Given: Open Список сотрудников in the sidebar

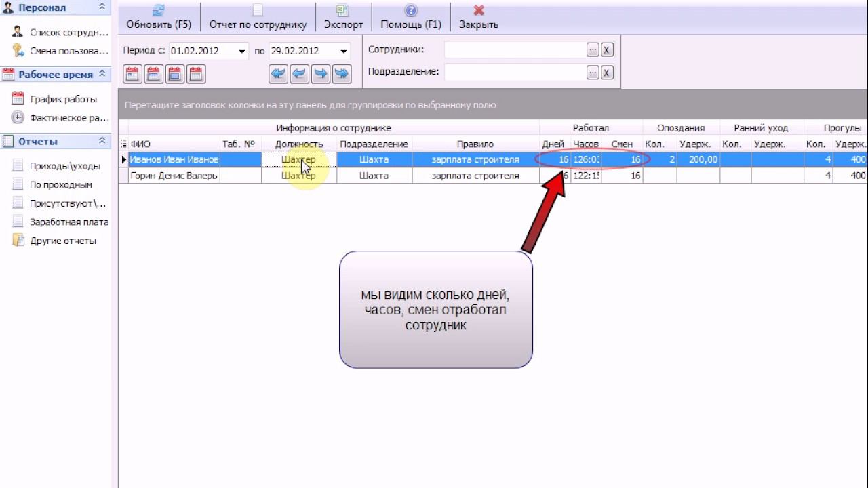Looking at the screenshot, I should pos(60,33).
